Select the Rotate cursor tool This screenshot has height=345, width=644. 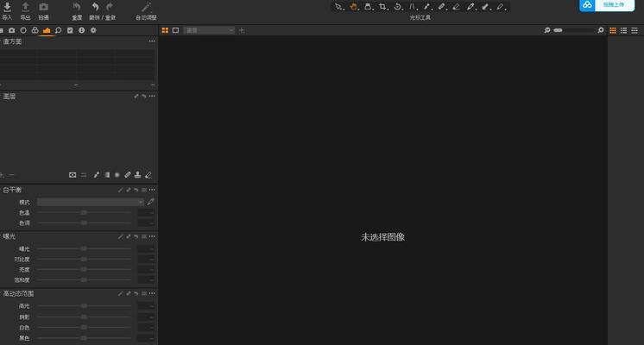click(x=398, y=7)
